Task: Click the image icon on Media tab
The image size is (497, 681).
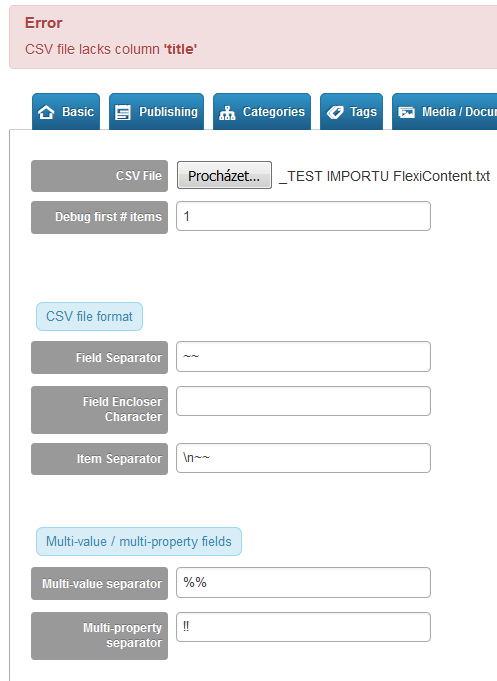Action: tap(407, 112)
